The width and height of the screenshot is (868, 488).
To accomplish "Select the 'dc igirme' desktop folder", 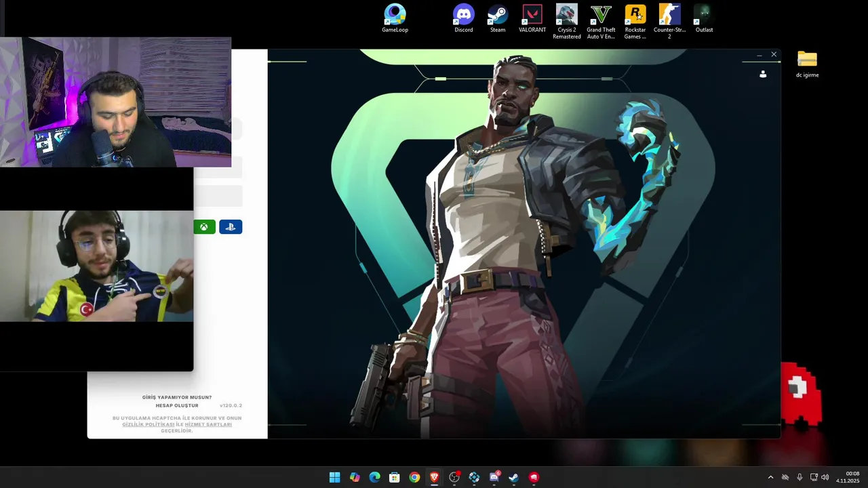I will (x=807, y=64).
